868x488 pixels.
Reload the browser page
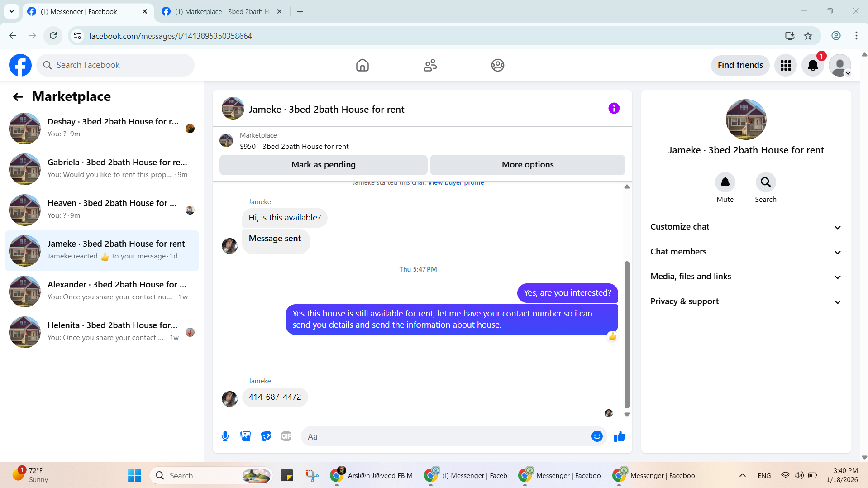[53, 36]
